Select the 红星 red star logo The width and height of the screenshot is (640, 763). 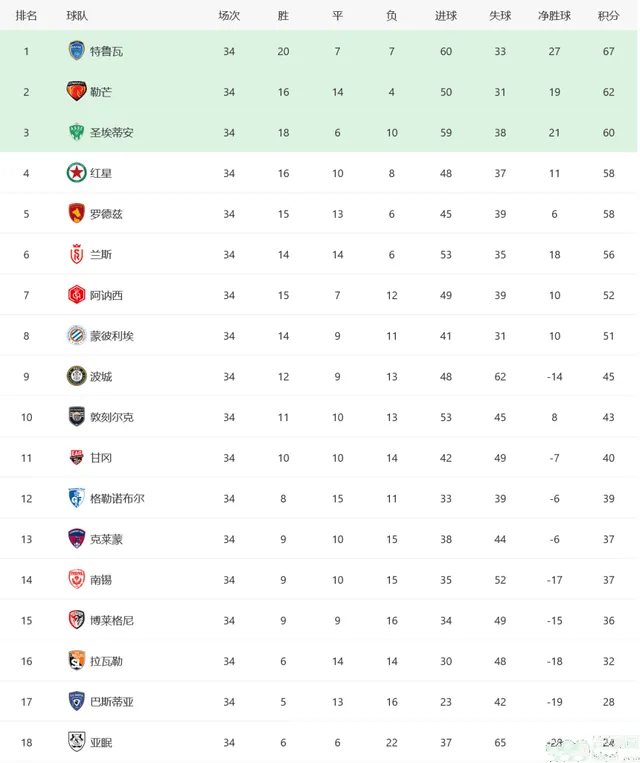tap(76, 173)
